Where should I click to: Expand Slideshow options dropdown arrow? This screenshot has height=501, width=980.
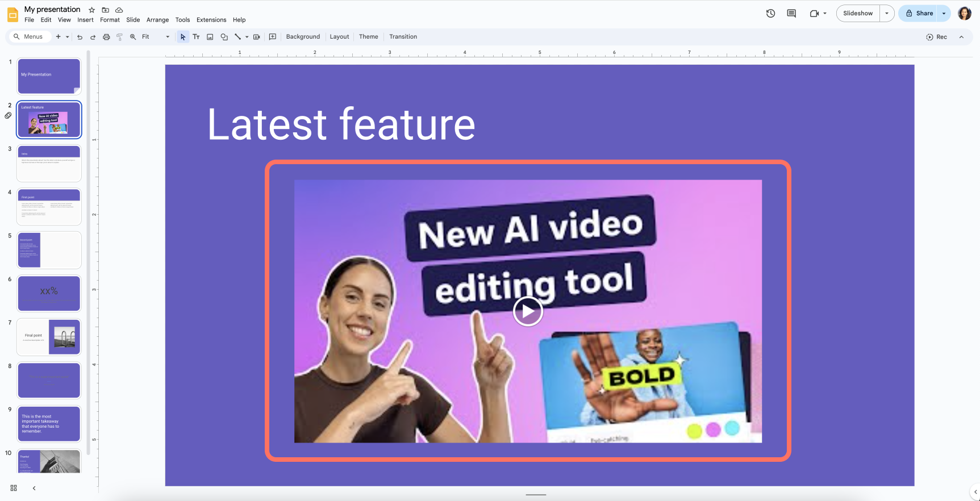coord(887,13)
